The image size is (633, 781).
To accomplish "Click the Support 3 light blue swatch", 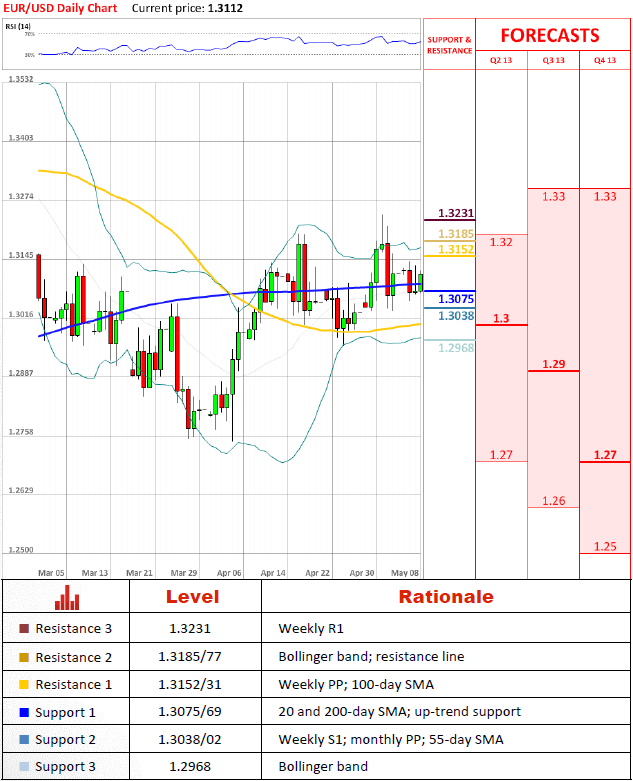I will coord(24,767).
